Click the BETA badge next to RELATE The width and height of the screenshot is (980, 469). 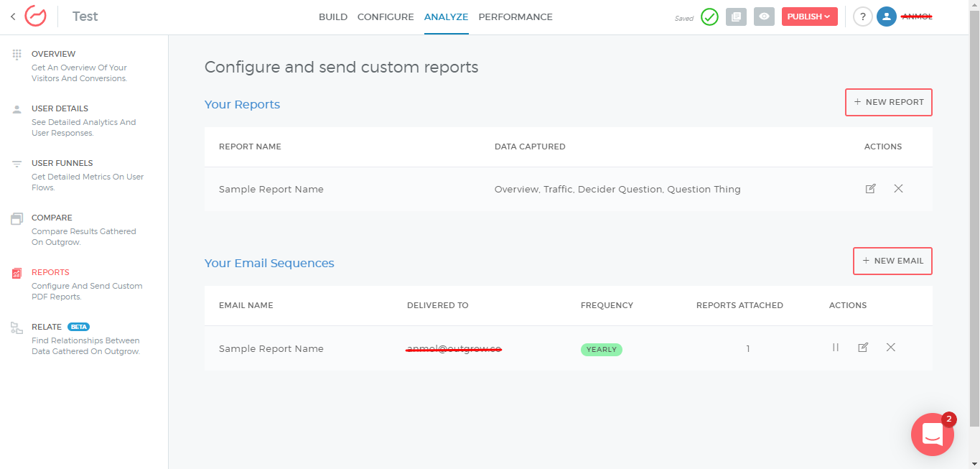click(78, 327)
